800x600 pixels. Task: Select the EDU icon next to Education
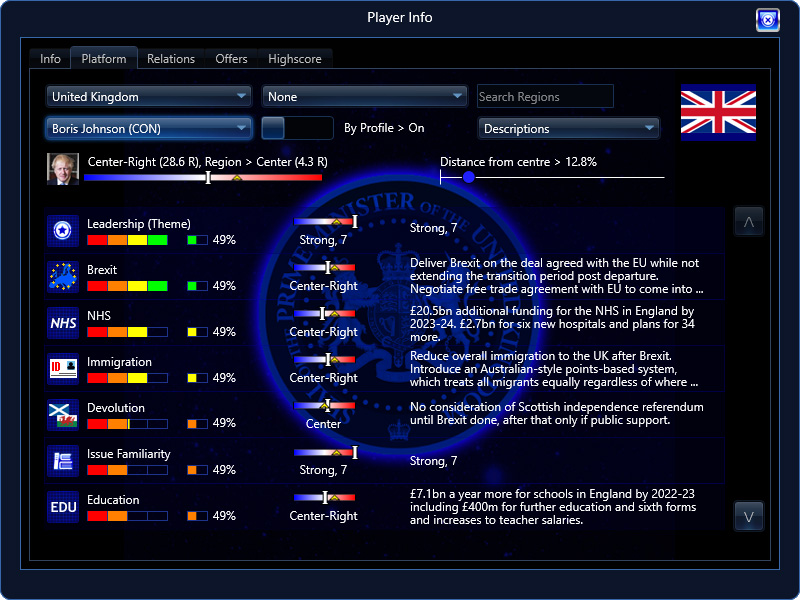(62, 508)
